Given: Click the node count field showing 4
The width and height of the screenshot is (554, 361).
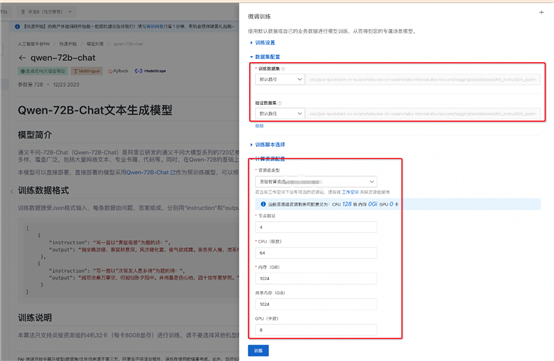Looking at the screenshot, I should (x=316, y=227).
